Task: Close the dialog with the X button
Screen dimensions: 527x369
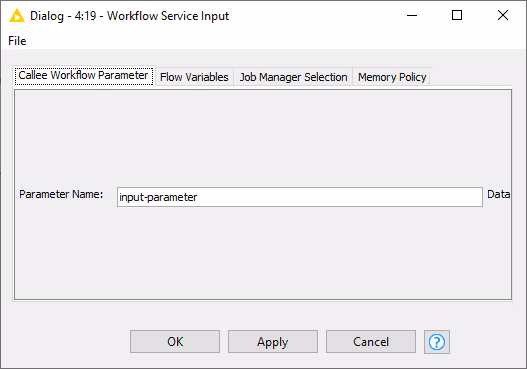Action: [x=503, y=15]
